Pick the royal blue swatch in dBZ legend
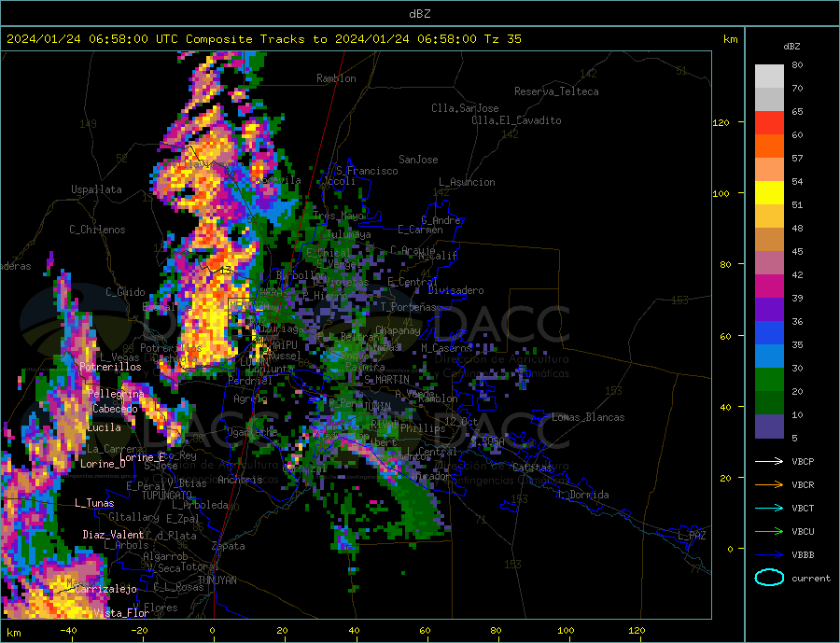 coord(769,333)
